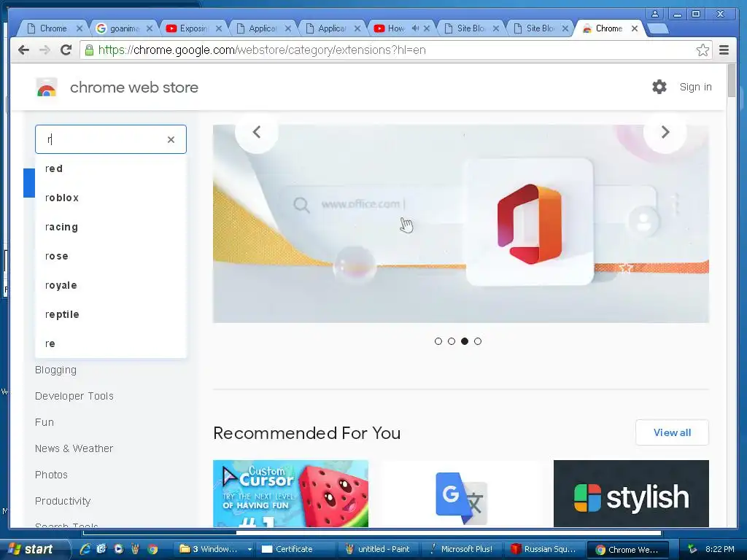
Task: Close the goanima tab
Action: [149, 28]
